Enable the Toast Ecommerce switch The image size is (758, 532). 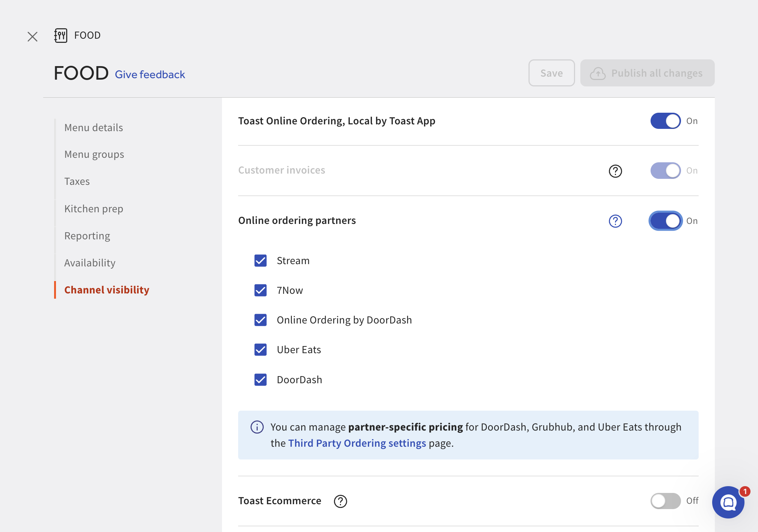click(x=666, y=501)
